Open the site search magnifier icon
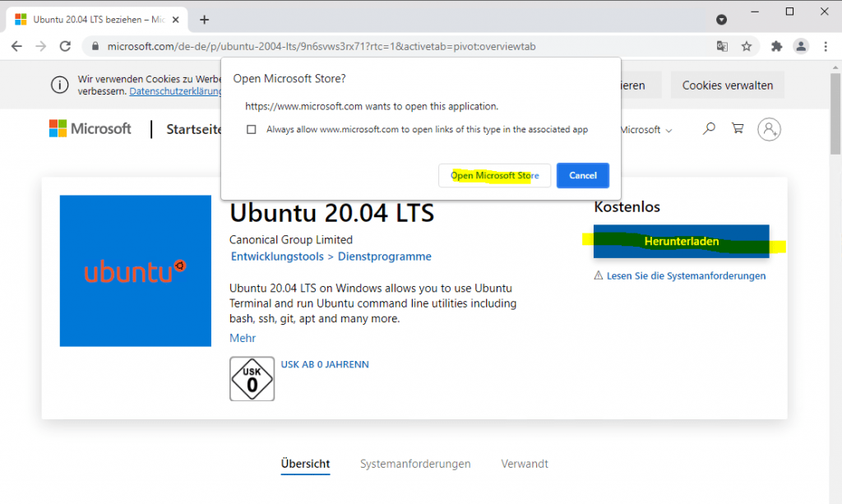 [x=709, y=128]
